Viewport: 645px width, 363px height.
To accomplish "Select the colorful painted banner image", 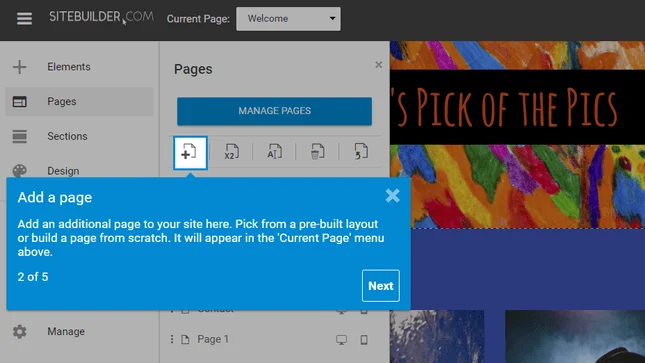I will pos(517,186).
